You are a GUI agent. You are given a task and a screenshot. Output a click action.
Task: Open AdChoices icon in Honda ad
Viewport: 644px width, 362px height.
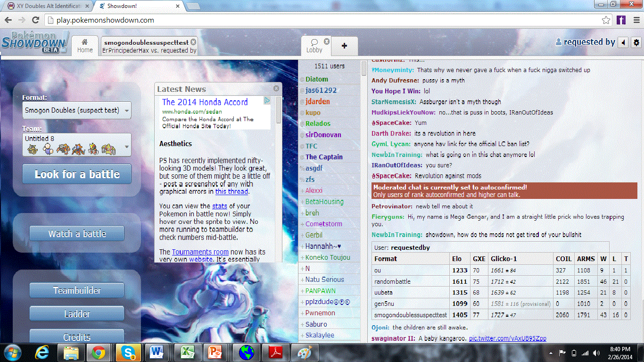click(267, 100)
